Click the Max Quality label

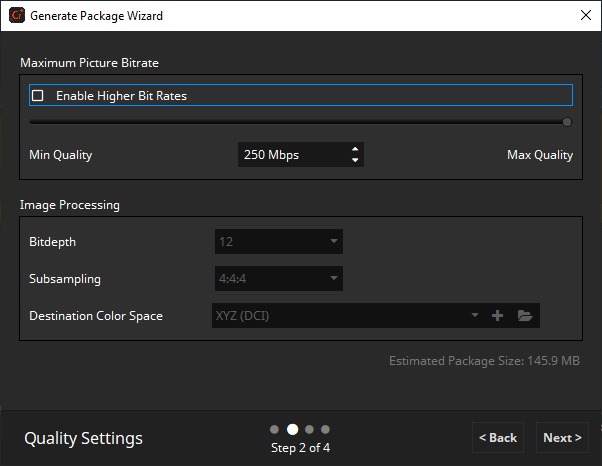tap(539, 155)
